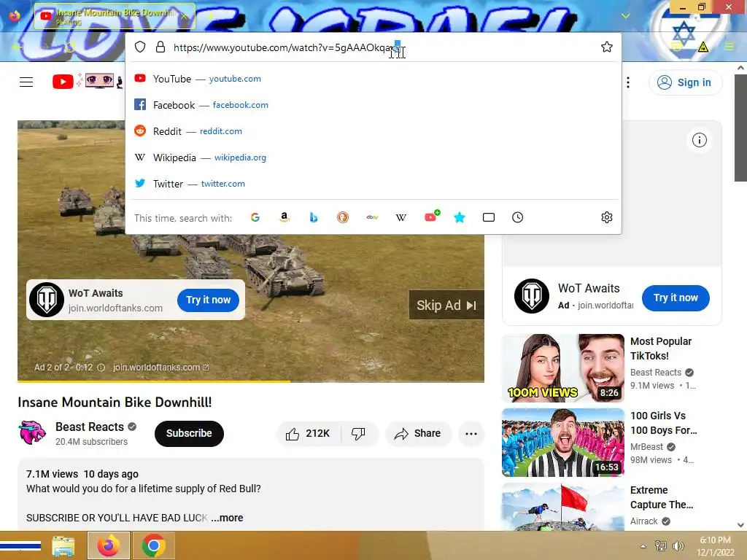Open Beast Reacts channel name link
This screenshot has height=560, width=747.
[x=90, y=427]
